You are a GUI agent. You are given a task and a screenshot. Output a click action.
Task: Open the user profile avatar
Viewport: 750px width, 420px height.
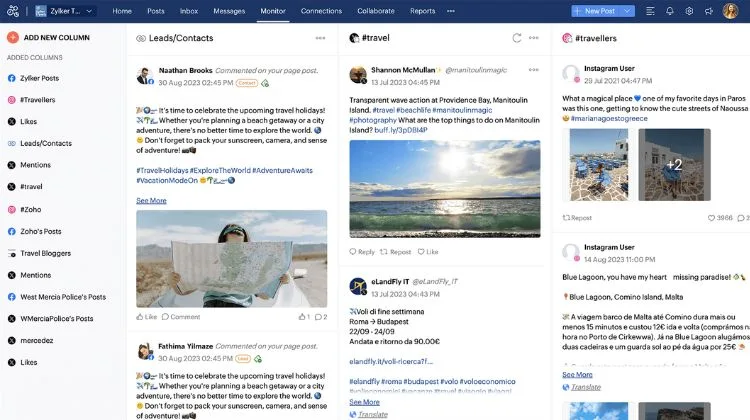point(730,11)
